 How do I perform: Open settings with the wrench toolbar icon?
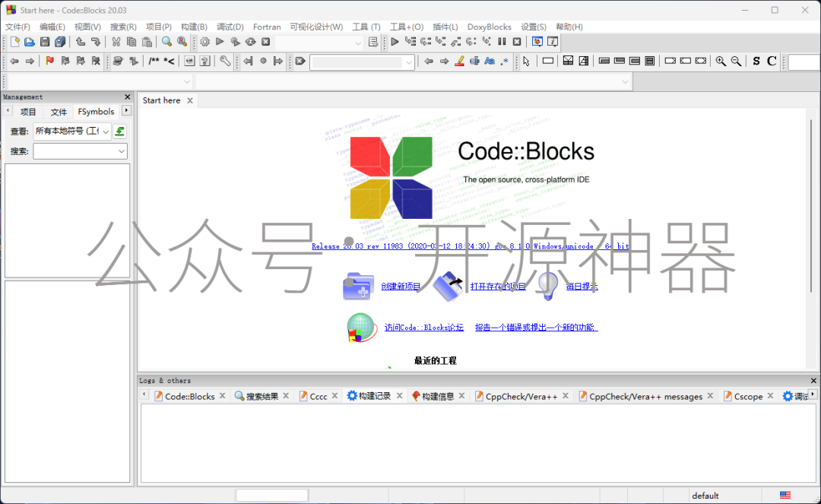tap(224, 62)
